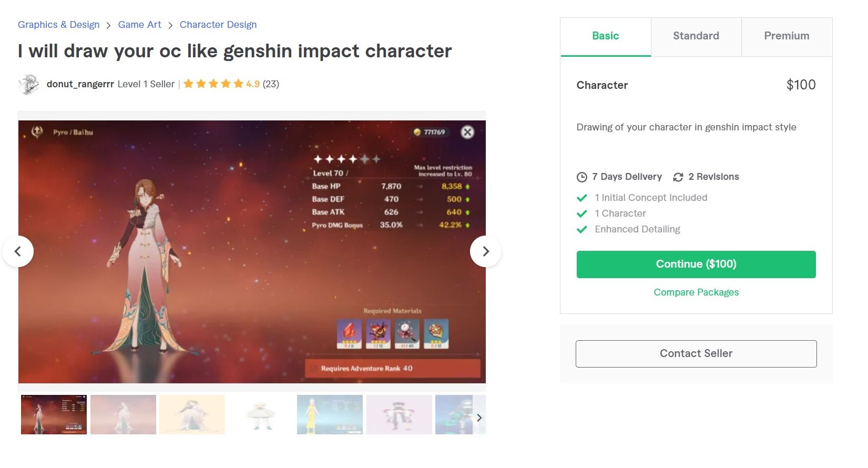Switch to the Standard package tab
This screenshot has height=468, width=868.
(696, 37)
